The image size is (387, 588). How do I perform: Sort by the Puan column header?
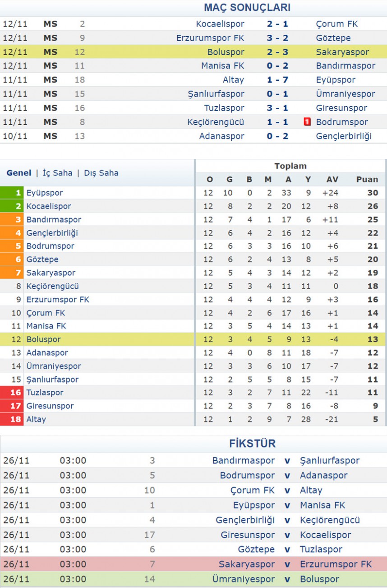pos(367,179)
